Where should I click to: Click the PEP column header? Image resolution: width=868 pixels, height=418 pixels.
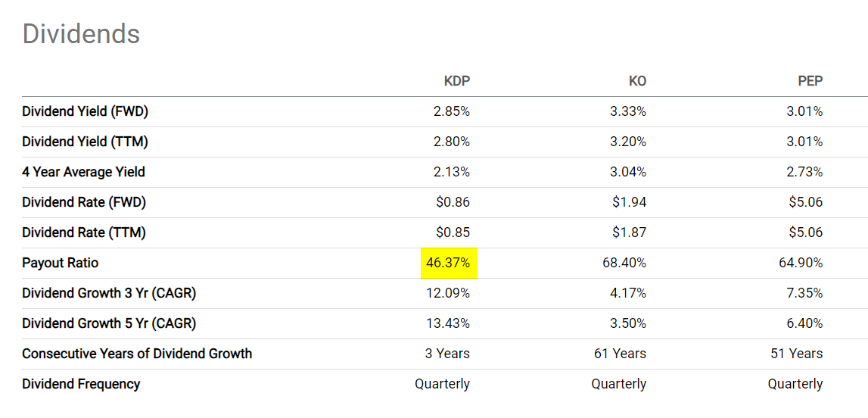click(810, 81)
